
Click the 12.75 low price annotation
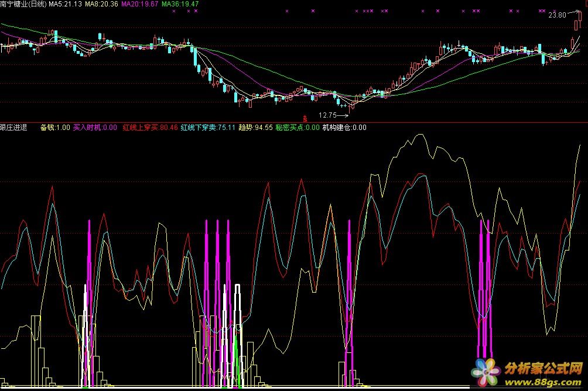327,115
